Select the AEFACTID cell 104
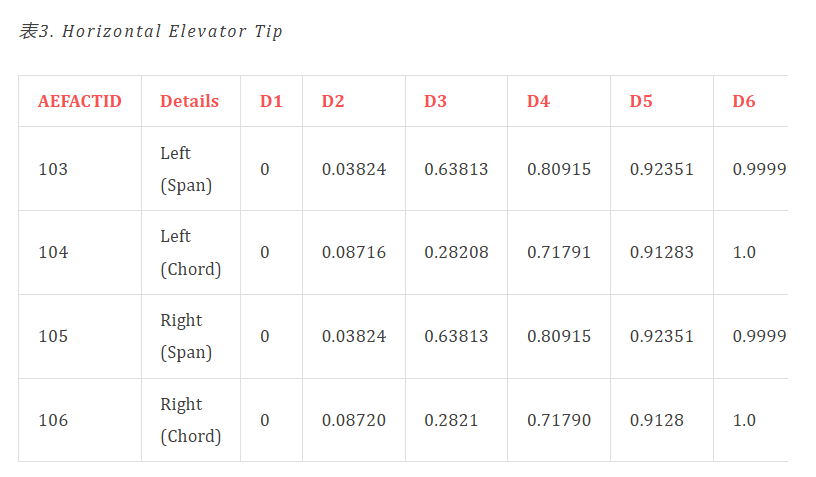 pos(53,252)
